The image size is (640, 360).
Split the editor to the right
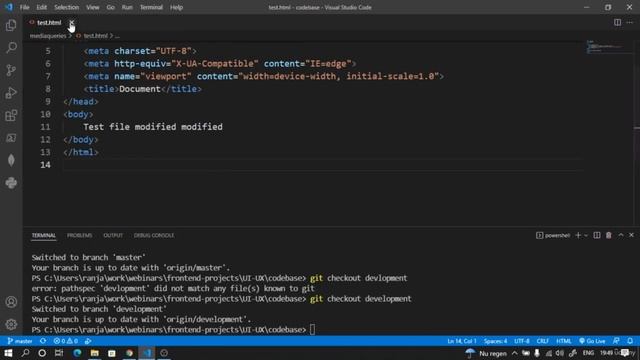[617, 22]
